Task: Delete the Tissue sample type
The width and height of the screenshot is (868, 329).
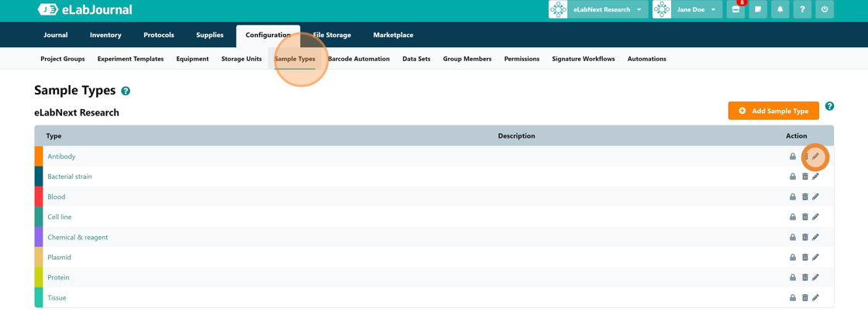Action: 805,297
